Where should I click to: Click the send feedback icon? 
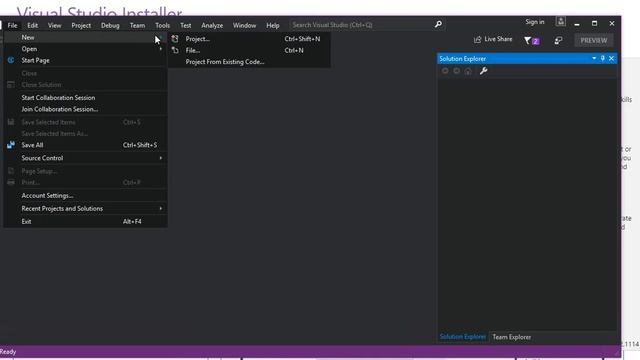558,40
